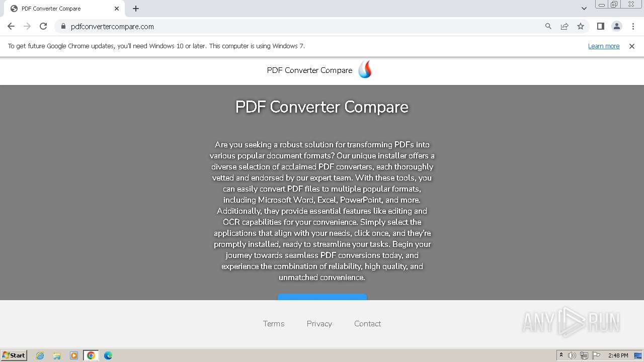Open the Learn more link

tap(604, 46)
